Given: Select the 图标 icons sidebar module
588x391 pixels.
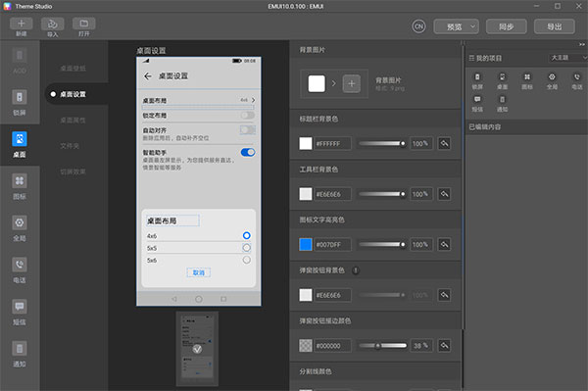Looking at the screenshot, I should (20, 181).
